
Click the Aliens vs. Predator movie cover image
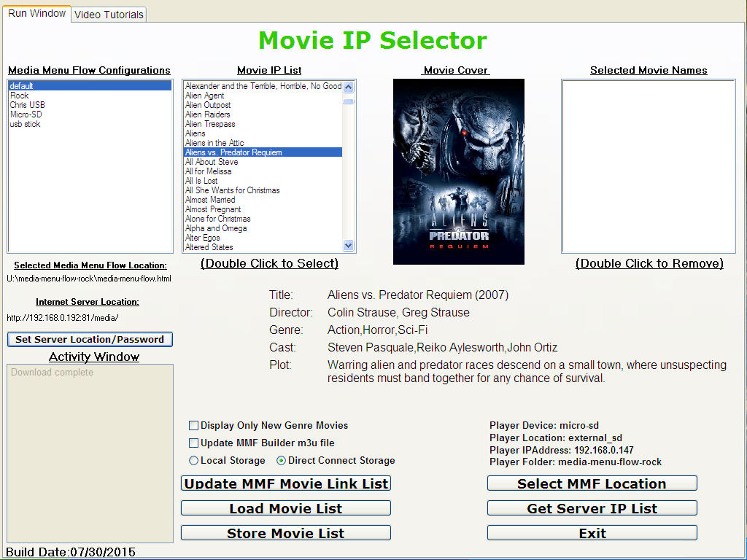click(459, 171)
